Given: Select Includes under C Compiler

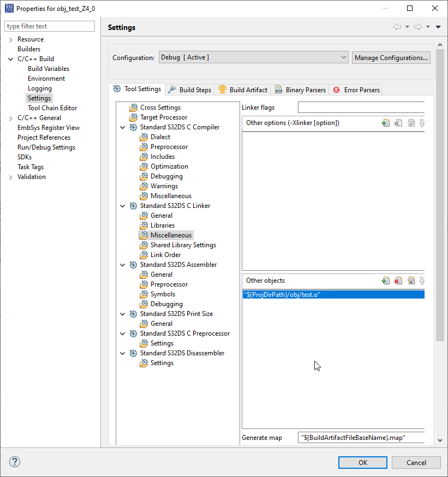Looking at the screenshot, I should pyautogui.click(x=163, y=157).
